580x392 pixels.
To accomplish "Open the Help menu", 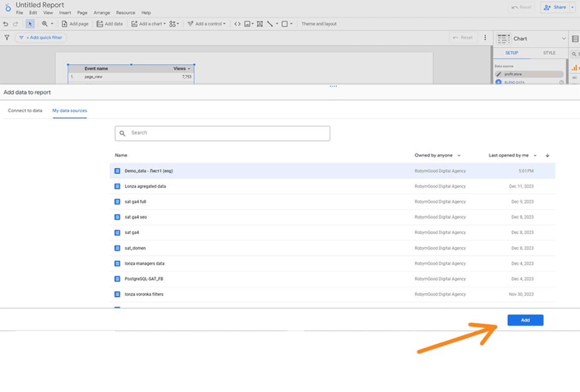I will point(146,13).
